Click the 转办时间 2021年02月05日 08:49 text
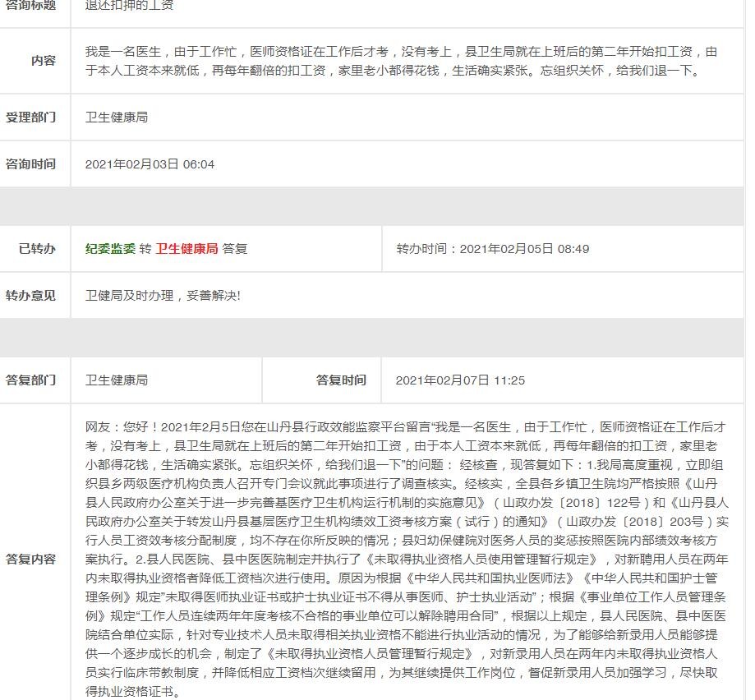 (492, 249)
